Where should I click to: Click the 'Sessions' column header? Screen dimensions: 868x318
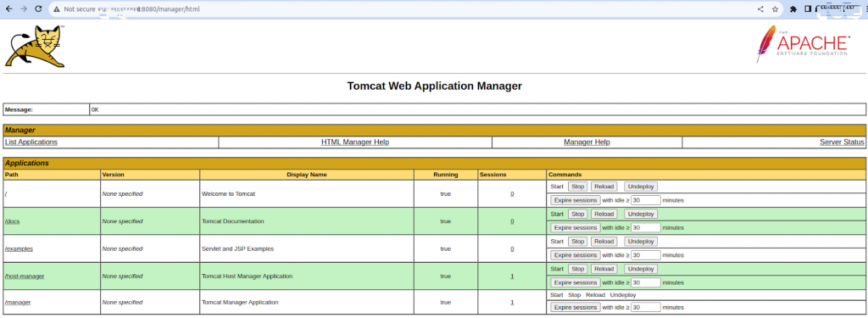click(x=493, y=175)
